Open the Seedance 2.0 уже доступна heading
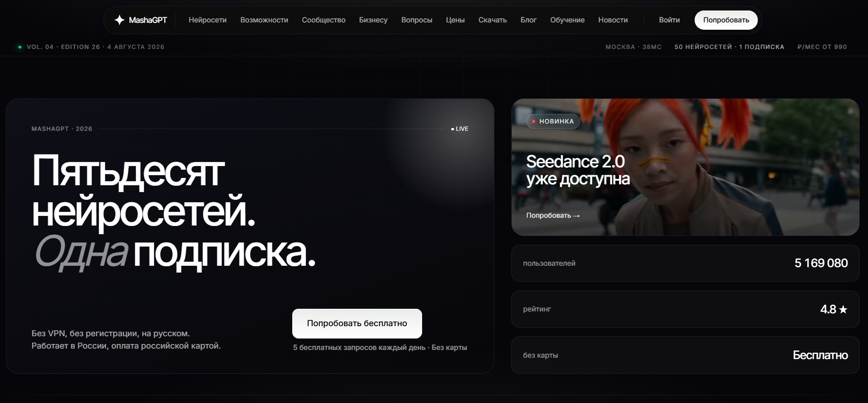The width and height of the screenshot is (868, 403). [578, 170]
